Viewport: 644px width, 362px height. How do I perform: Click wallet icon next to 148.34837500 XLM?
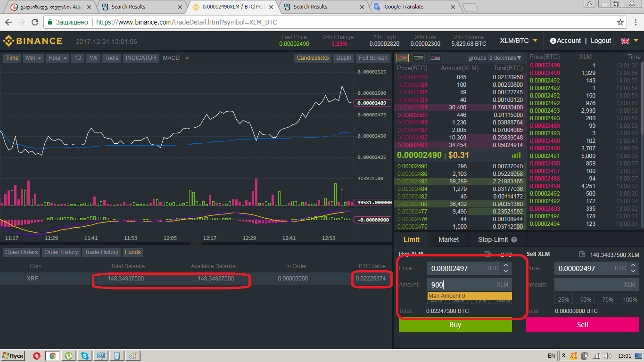coord(582,255)
